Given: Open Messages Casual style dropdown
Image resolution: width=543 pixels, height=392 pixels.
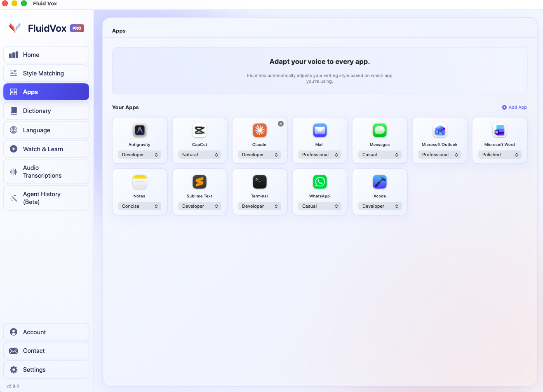Looking at the screenshot, I should pos(380,155).
